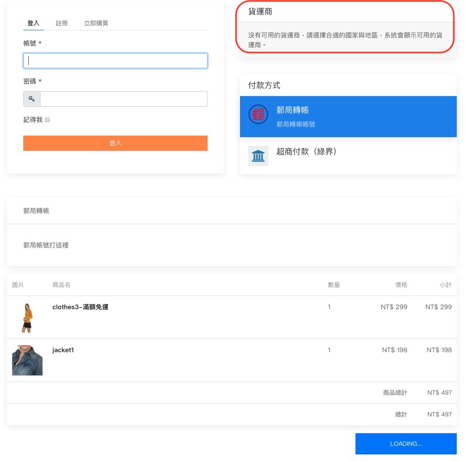This screenshot has width=476, height=461.
Task: Open the clothes3 orange top product thumbnail
Action: (x=27, y=317)
